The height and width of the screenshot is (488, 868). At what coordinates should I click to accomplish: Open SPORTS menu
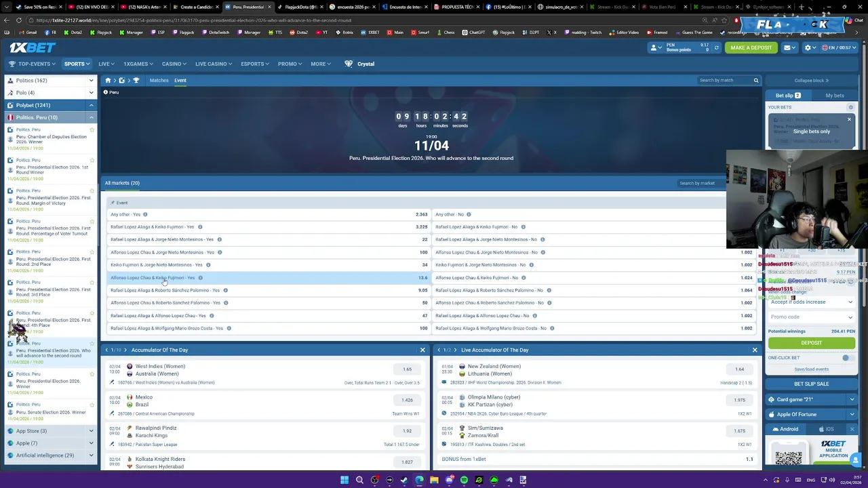[x=77, y=64]
